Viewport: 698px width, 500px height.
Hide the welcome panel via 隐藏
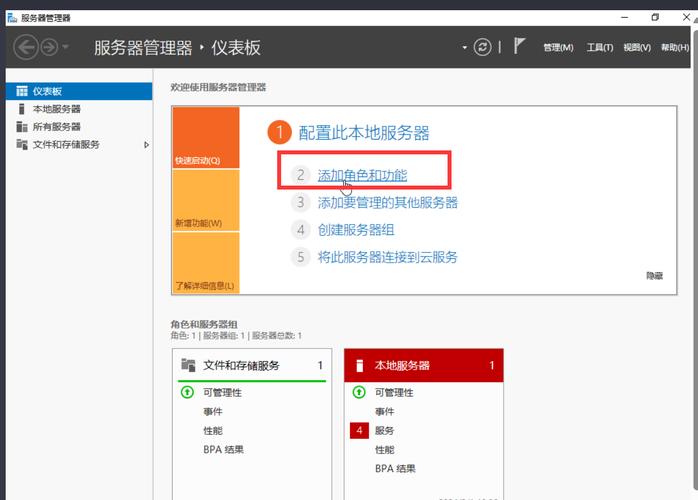pos(654,276)
